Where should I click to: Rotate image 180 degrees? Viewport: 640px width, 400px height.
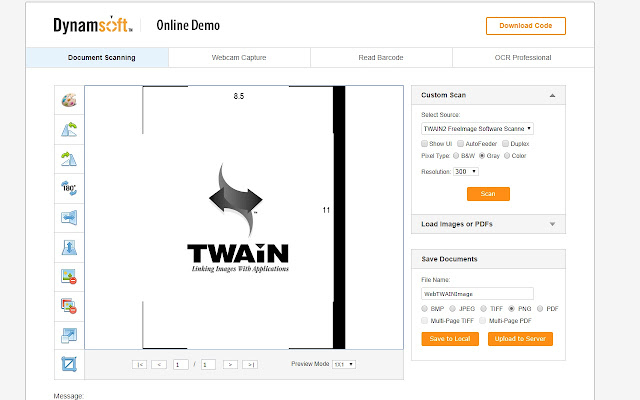(69, 188)
